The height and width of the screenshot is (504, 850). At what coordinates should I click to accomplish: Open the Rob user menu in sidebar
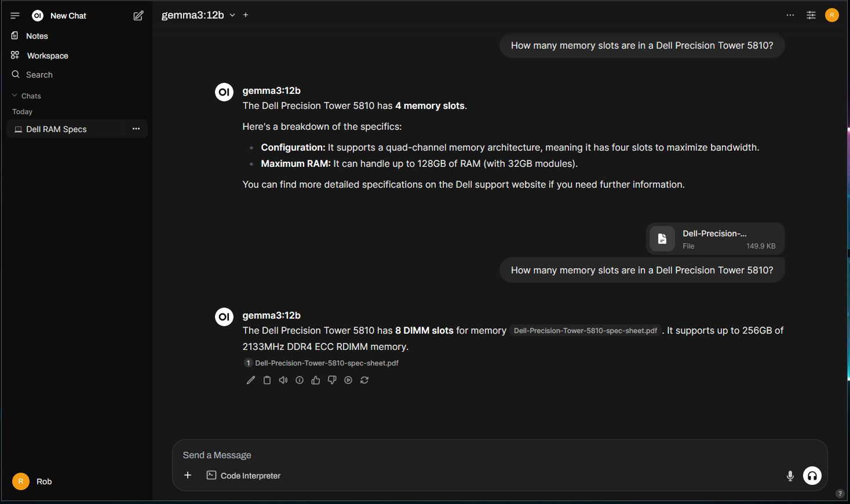click(x=76, y=481)
